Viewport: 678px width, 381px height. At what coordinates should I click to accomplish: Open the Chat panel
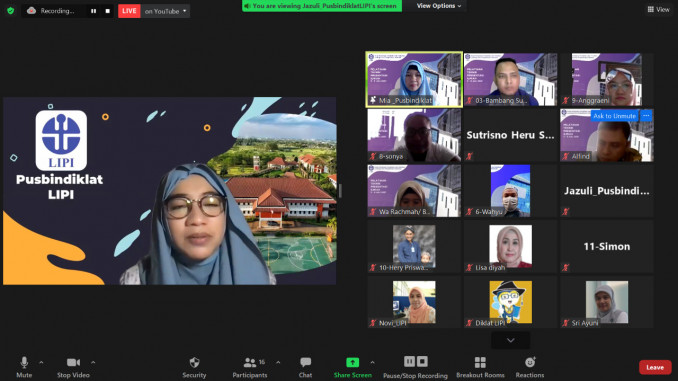[305, 368]
